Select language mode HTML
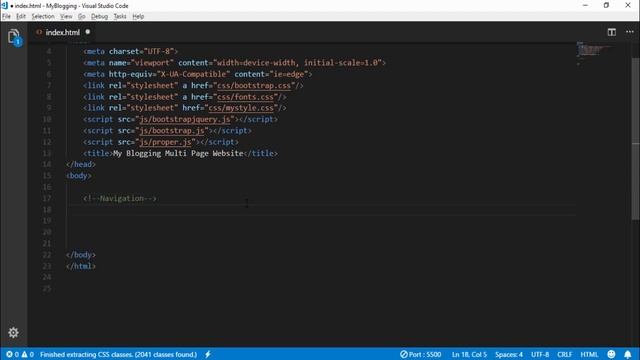The height and width of the screenshot is (360, 640). pyautogui.click(x=589, y=354)
